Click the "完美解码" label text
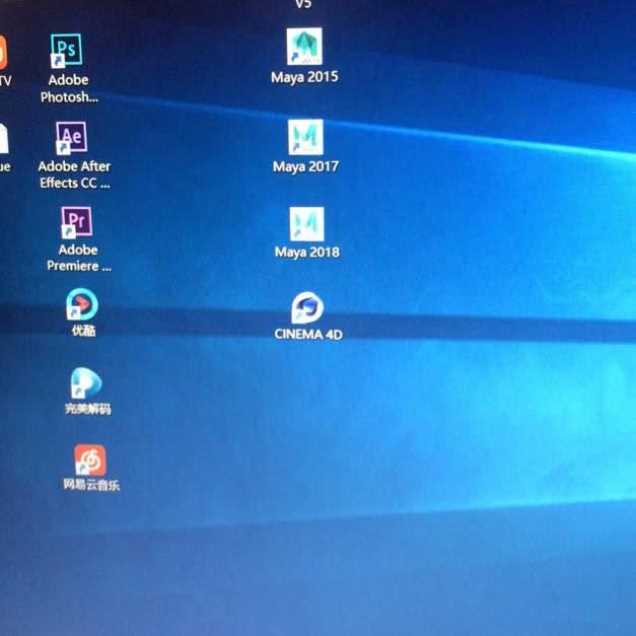 click(x=88, y=408)
